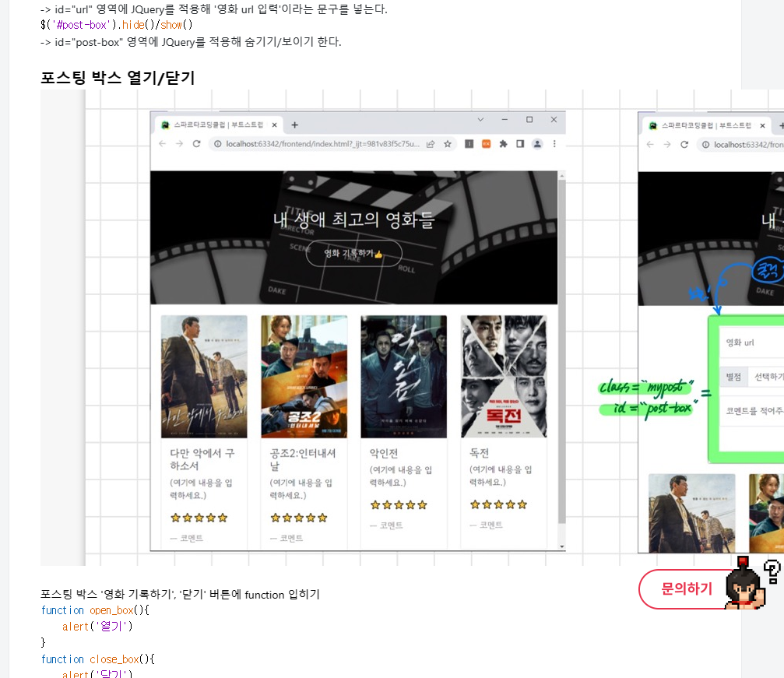Click the first browser page scrollbar thumb
The image size is (784, 678).
(561, 351)
